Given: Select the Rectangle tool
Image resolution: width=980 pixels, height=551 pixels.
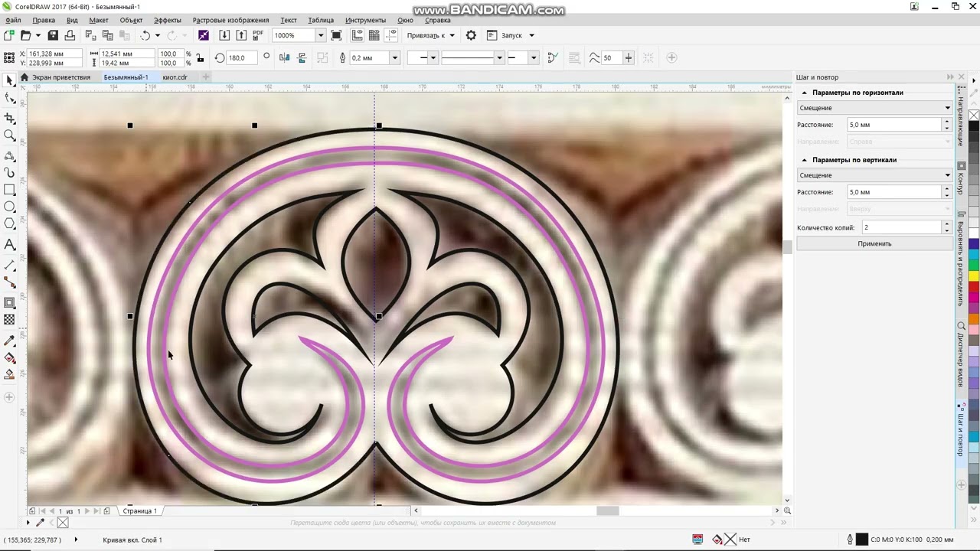Looking at the screenshot, I should (9, 190).
